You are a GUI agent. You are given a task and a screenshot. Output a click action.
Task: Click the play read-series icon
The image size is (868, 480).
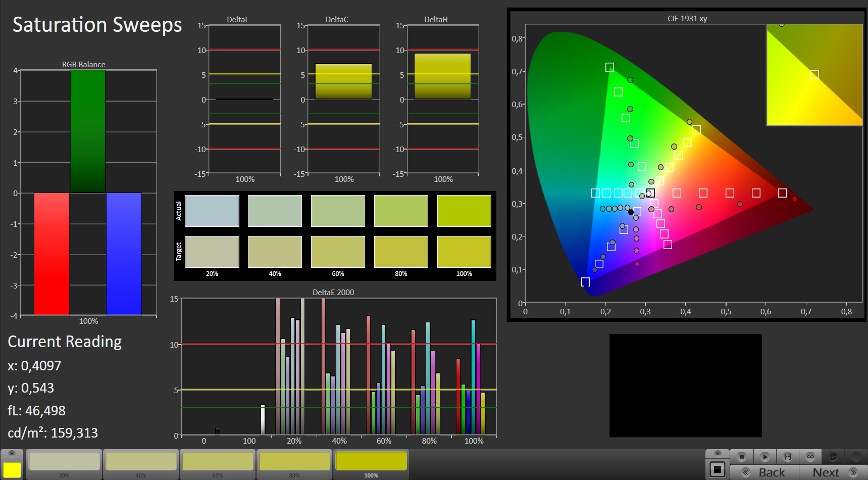[764, 457]
